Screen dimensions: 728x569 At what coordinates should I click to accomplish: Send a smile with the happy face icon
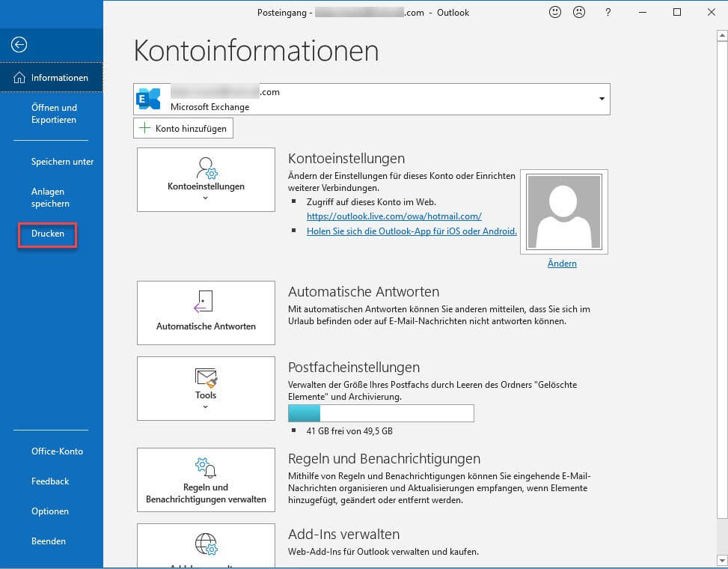(x=555, y=13)
